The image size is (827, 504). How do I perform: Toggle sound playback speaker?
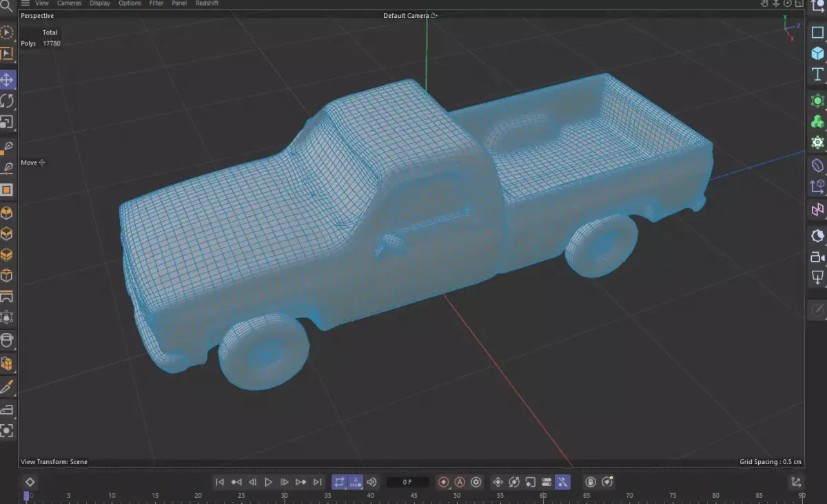pyautogui.click(x=372, y=482)
